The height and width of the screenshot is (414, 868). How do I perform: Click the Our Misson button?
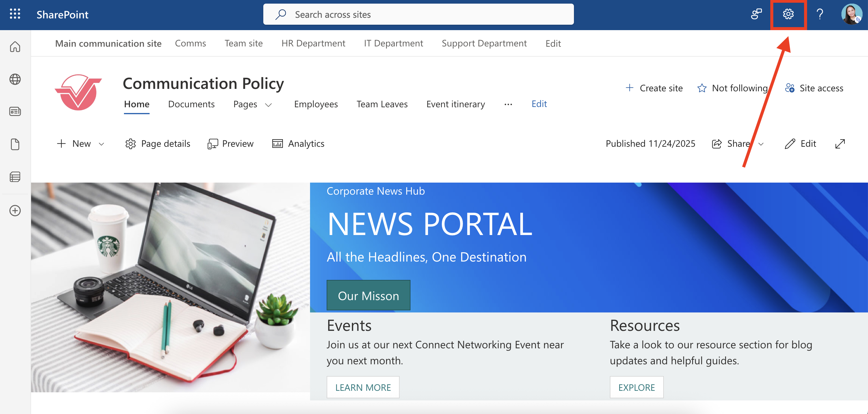point(368,296)
